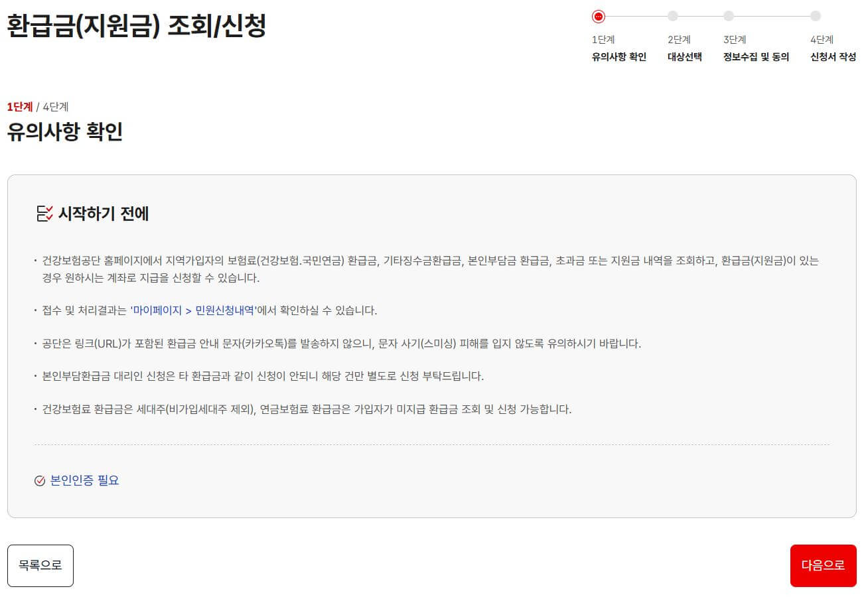
Task: Click the 1단계 / 4단계 step counter text
Action: (38, 106)
